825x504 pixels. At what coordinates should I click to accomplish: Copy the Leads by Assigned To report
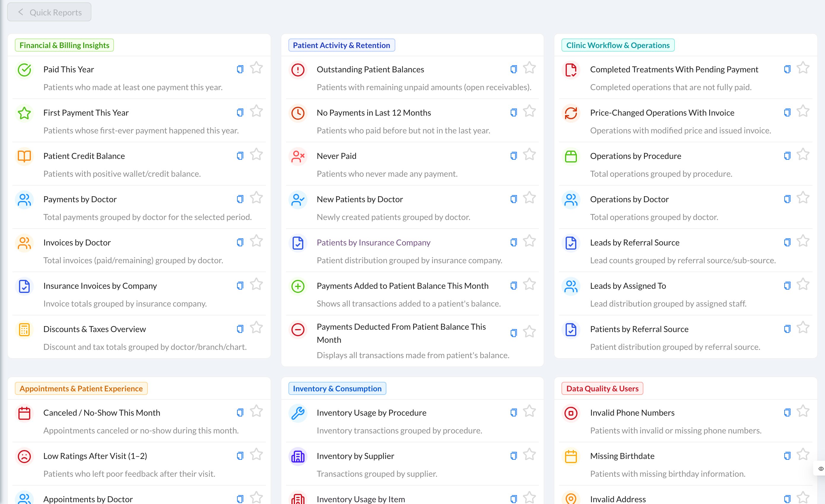click(x=787, y=286)
